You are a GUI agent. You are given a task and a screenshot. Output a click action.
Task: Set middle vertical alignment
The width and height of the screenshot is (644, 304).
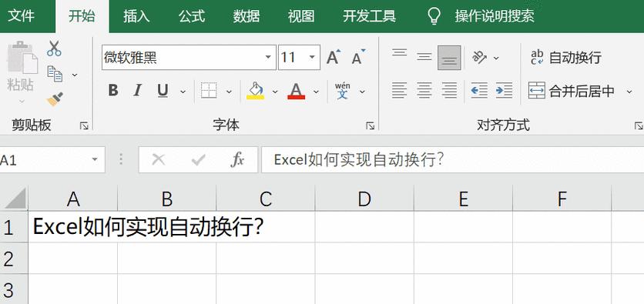coord(424,57)
